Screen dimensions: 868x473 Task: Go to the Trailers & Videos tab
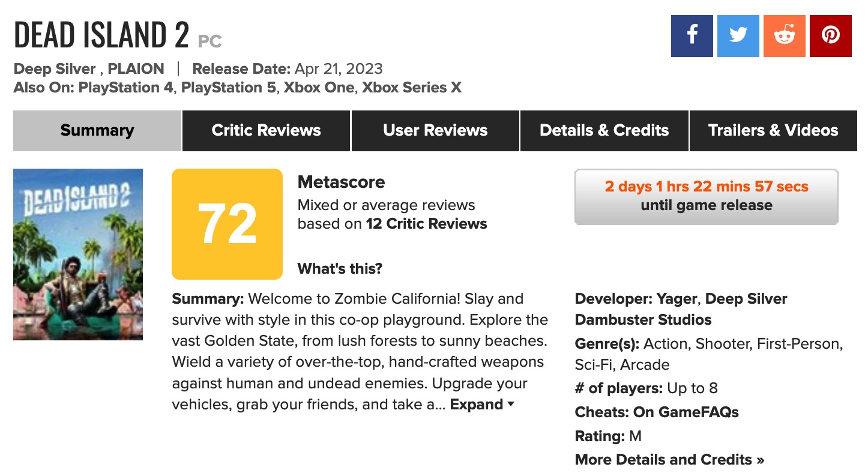tap(773, 130)
